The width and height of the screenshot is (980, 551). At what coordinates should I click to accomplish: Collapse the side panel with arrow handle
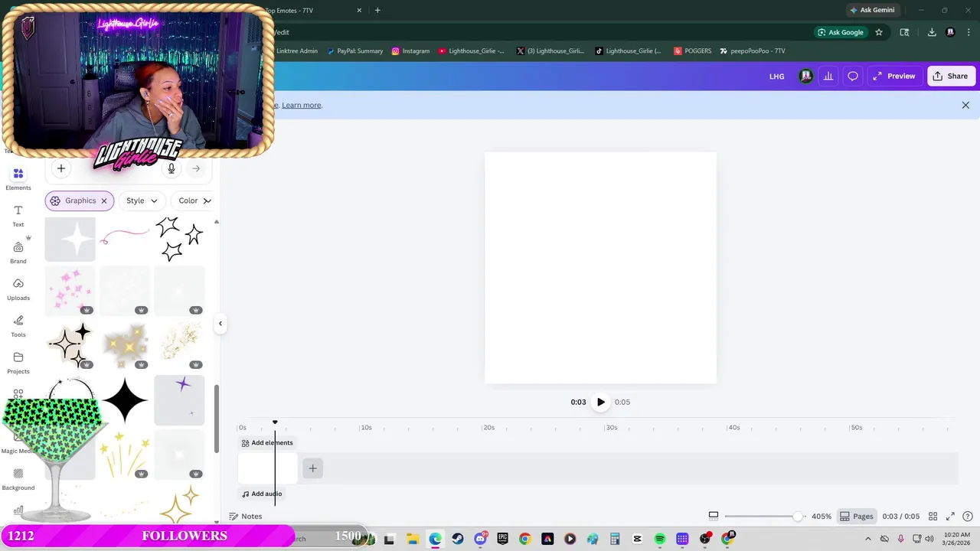click(220, 323)
